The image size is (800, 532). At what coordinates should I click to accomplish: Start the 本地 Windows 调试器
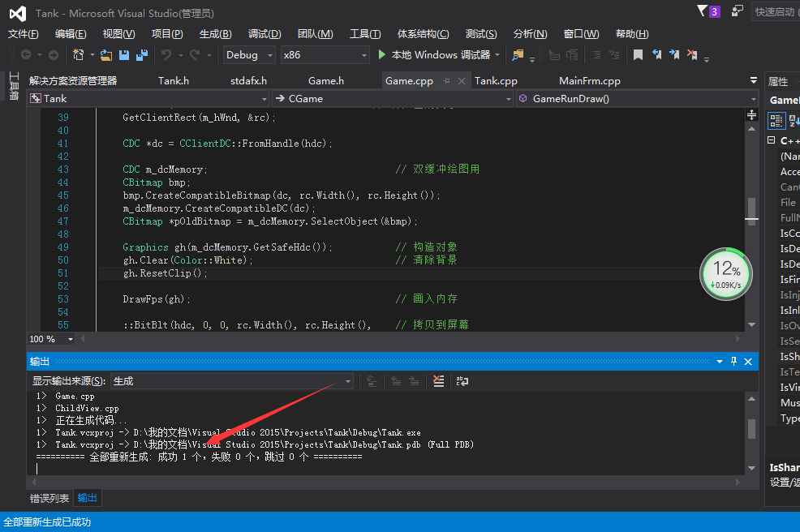click(x=434, y=54)
